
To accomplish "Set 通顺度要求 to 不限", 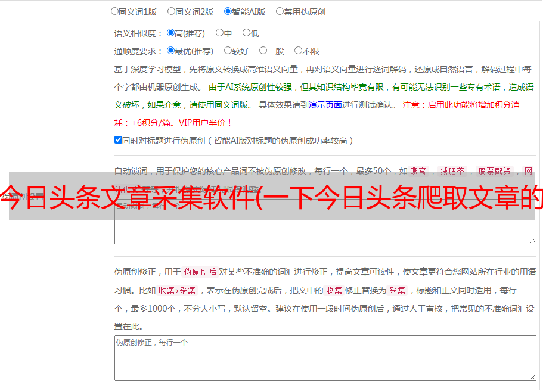I will click(298, 51).
